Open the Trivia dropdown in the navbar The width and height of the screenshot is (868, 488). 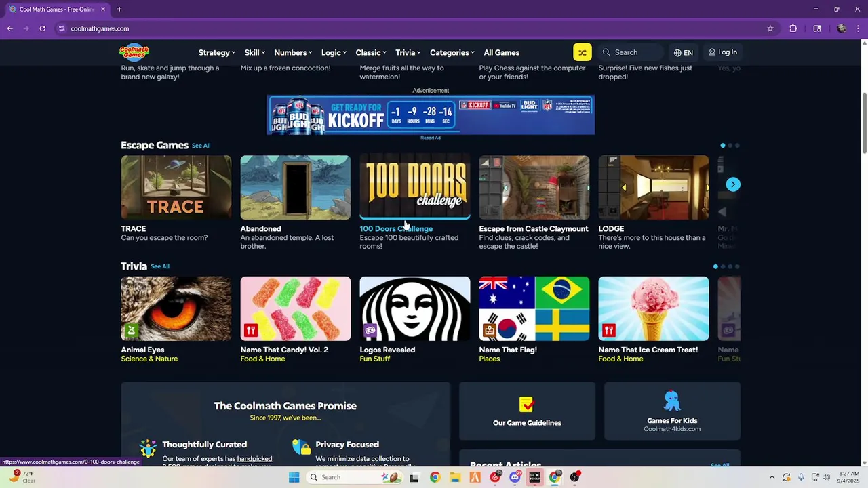pyautogui.click(x=408, y=53)
